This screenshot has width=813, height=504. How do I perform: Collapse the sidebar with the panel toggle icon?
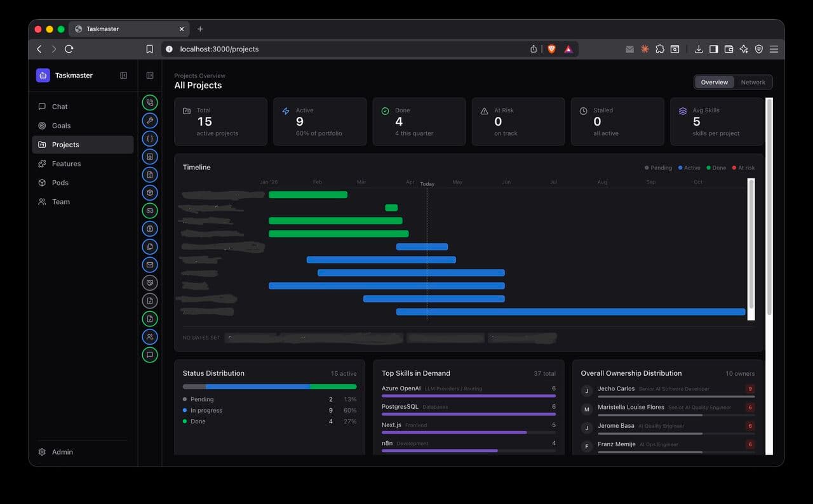coord(123,75)
